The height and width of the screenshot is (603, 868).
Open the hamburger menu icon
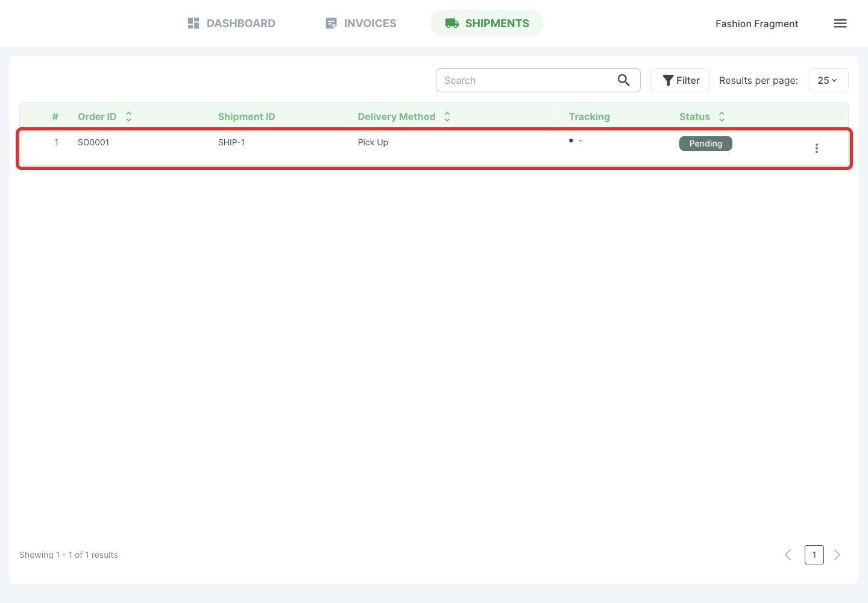click(x=840, y=24)
